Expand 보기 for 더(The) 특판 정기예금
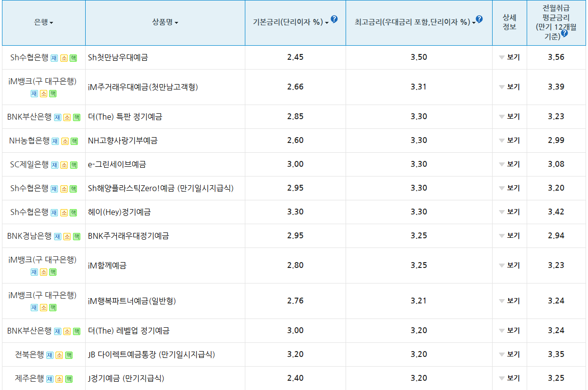 510,117
